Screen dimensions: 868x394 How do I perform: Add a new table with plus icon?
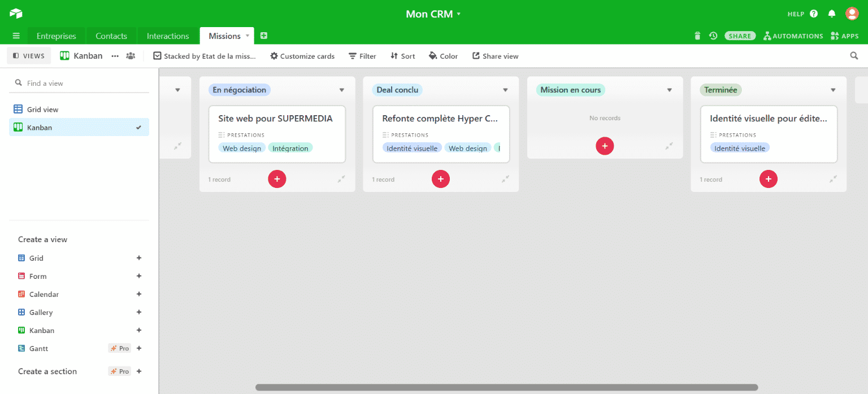pyautogui.click(x=264, y=36)
